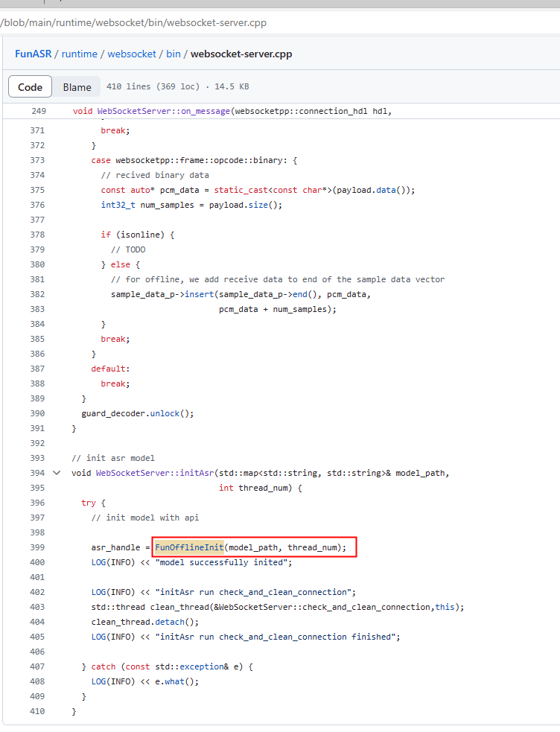Screen dimensions: 560x732
Task: Select line number 410
Action: tap(37, 711)
